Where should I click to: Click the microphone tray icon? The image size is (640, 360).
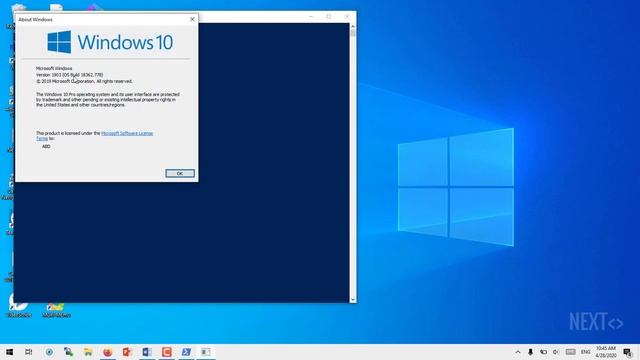tap(530, 352)
